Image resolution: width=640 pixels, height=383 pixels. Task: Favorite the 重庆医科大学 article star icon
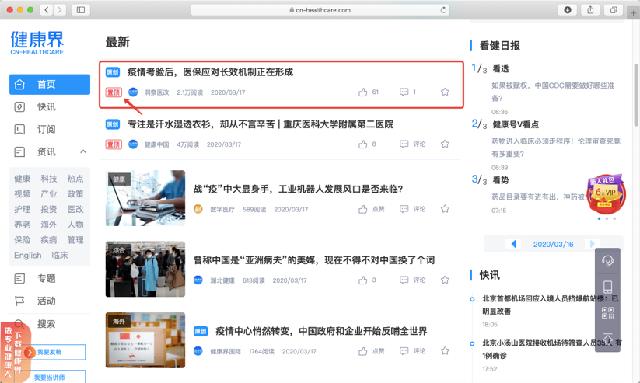[445, 144]
